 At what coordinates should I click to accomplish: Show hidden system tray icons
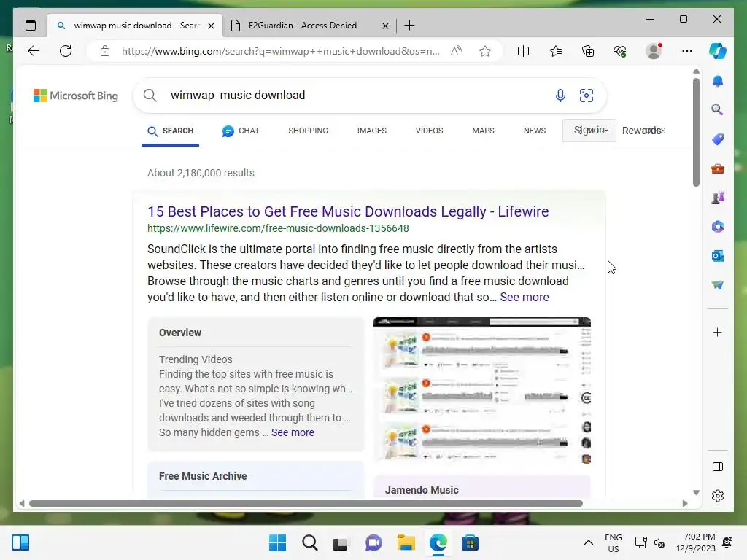pyautogui.click(x=589, y=542)
